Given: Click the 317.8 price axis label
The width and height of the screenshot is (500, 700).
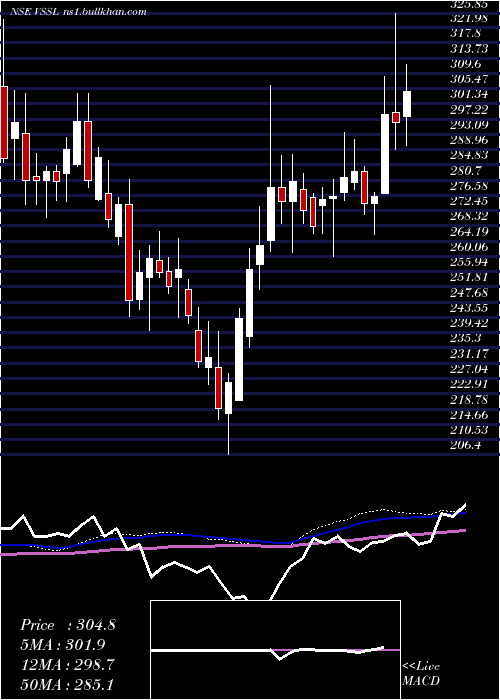Looking at the screenshot, I should (x=465, y=33).
